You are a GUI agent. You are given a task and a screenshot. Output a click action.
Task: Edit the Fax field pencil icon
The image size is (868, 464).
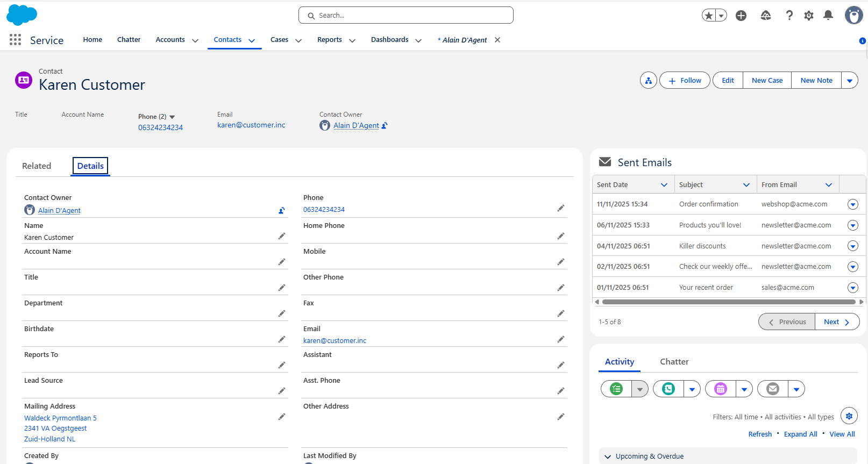tap(561, 313)
